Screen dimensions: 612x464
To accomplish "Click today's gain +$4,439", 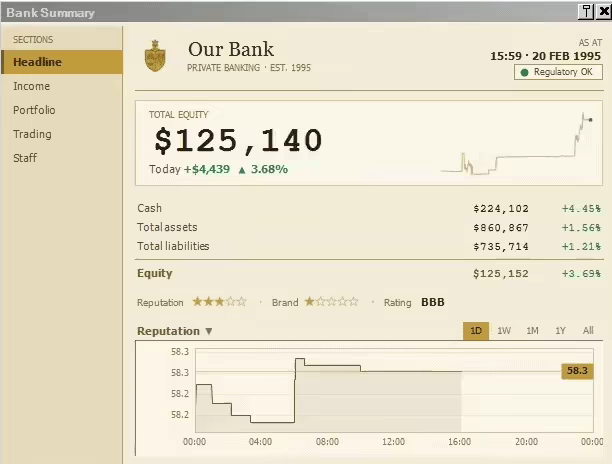I will click(x=206, y=169).
